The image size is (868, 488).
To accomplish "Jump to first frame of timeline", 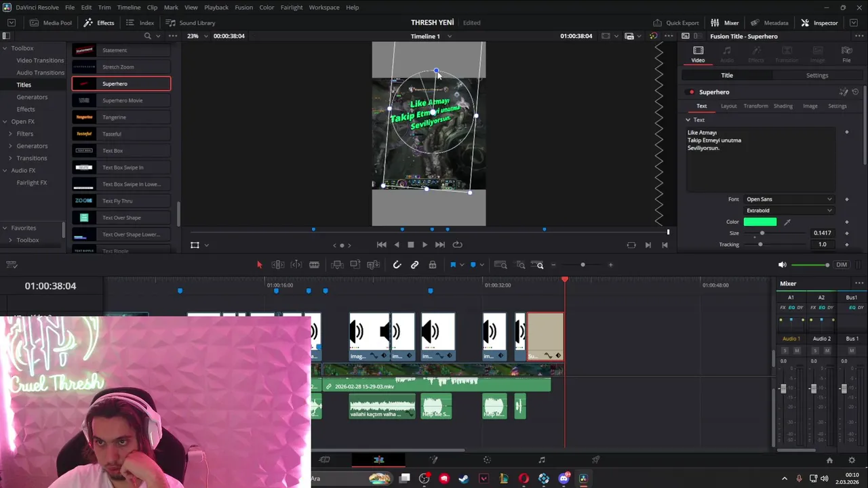I will [x=381, y=245].
